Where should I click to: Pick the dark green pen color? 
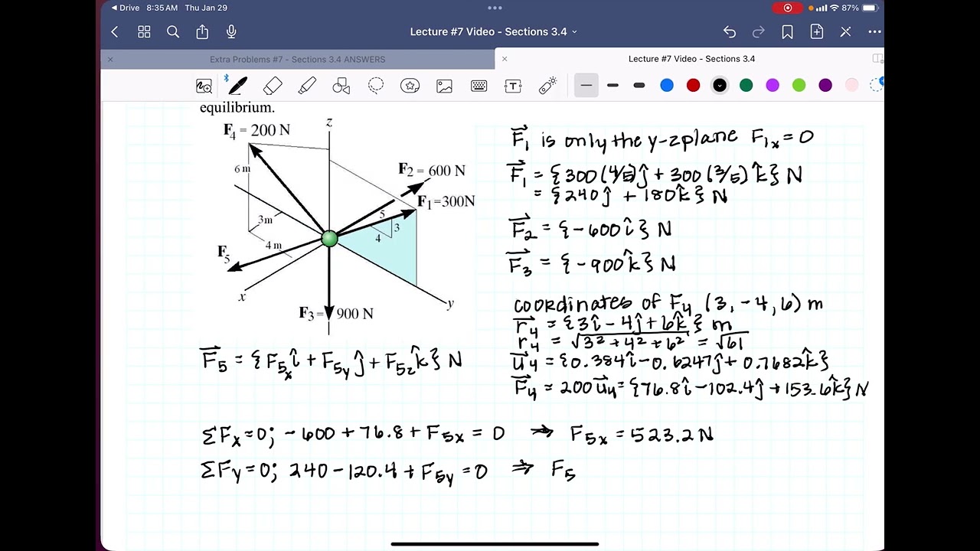(746, 86)
